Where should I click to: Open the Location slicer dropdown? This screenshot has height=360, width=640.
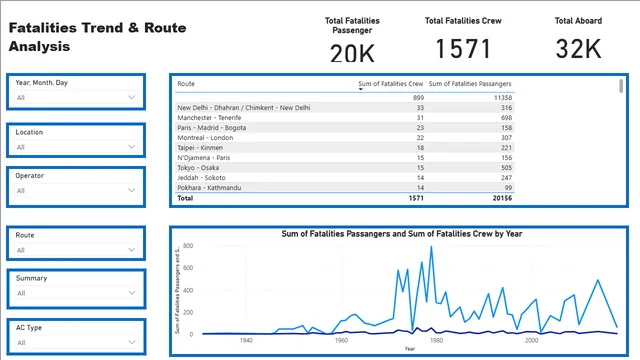point(76,147)
